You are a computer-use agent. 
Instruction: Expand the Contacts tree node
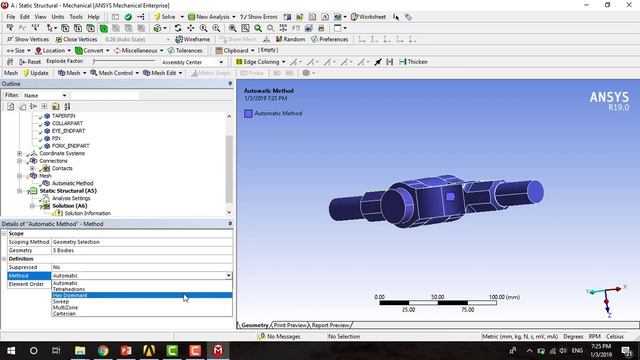pos(32,168)
